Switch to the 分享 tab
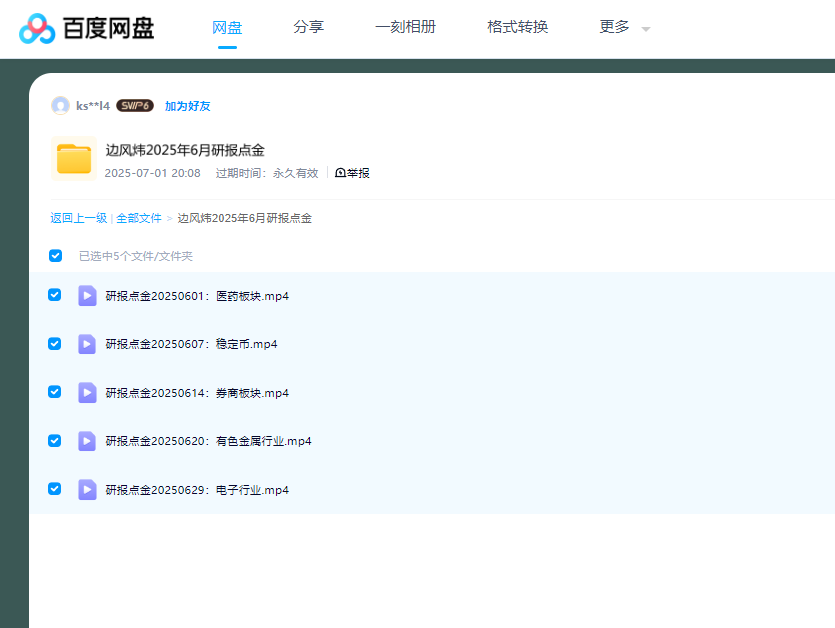 coord(309,28)
